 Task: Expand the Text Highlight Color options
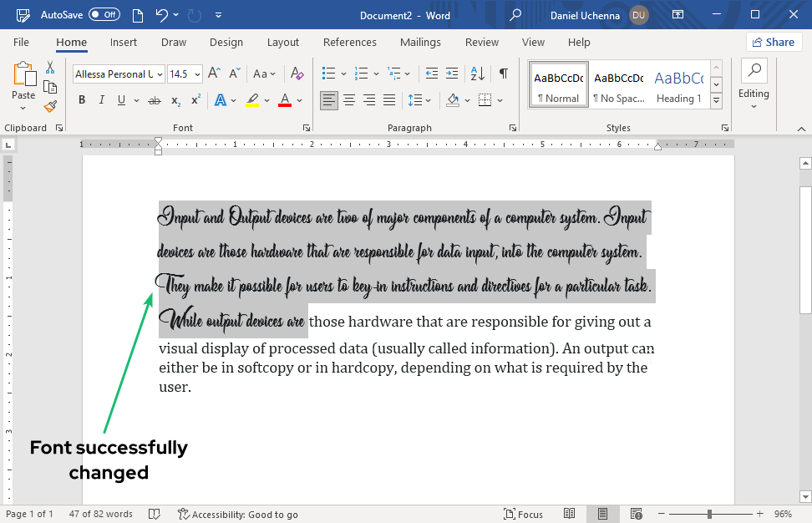pos(265,99)
